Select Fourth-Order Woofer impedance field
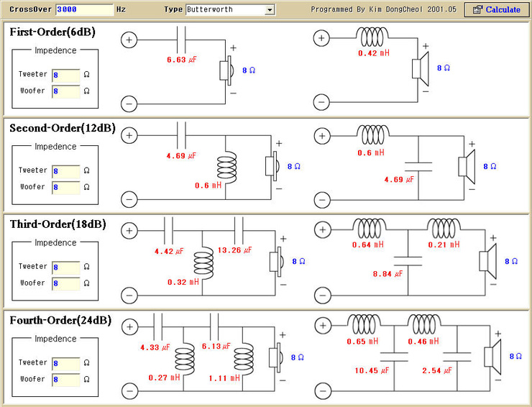 tap(66, 380)
